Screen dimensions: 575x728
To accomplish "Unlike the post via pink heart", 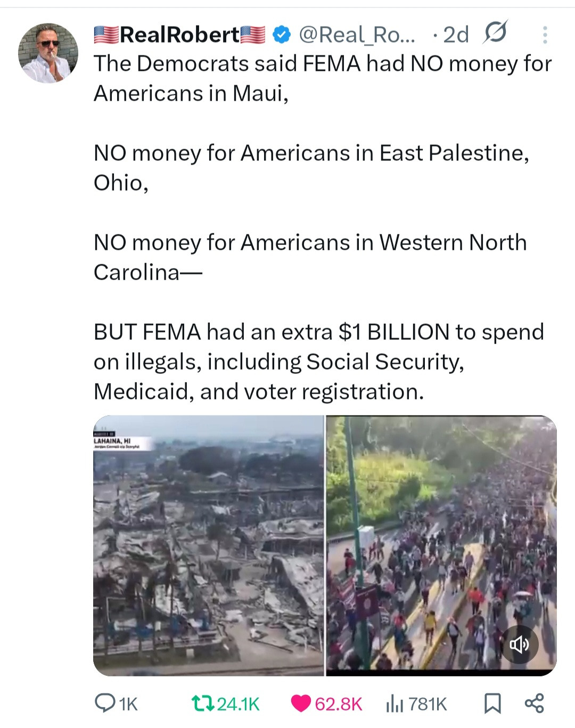I will coord(301,704).
